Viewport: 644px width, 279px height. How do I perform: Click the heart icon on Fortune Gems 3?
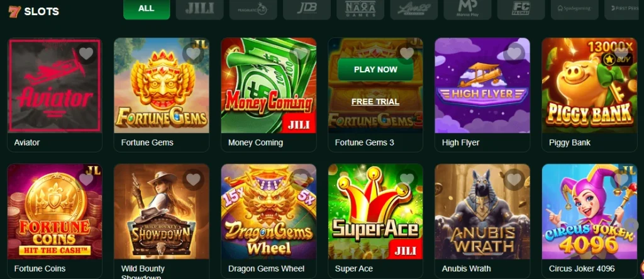[407, 54]
